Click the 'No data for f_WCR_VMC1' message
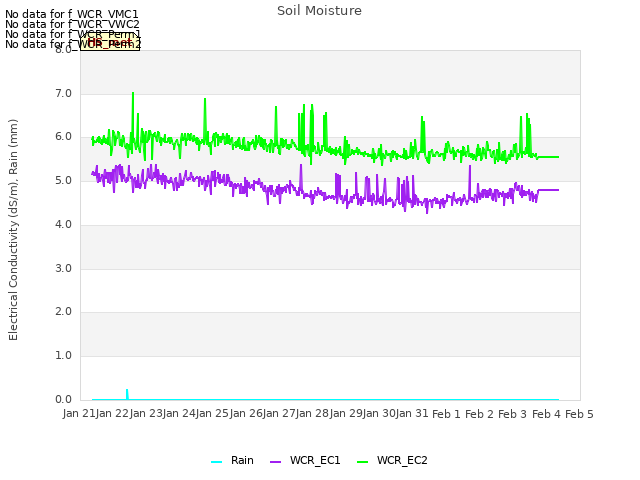640x480 pixels. (72, 14)
